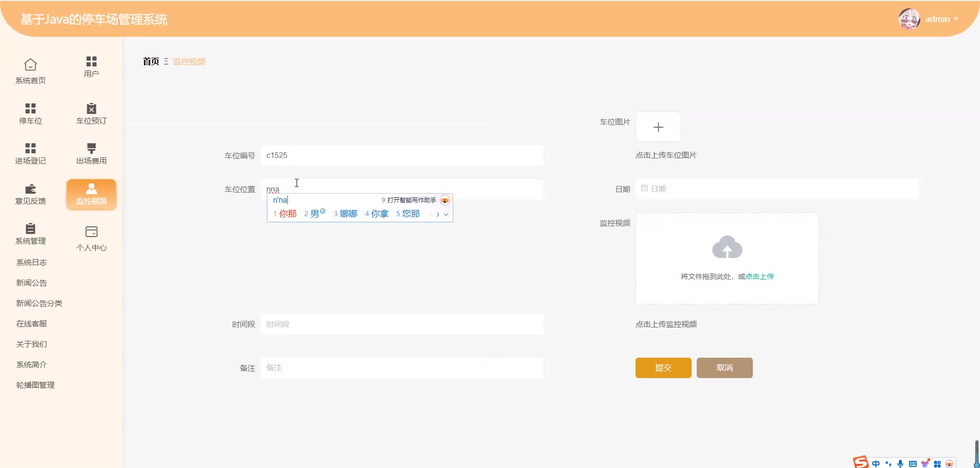
Task: Open 新闻公告分类 menu item
Action: pos(39,303)
